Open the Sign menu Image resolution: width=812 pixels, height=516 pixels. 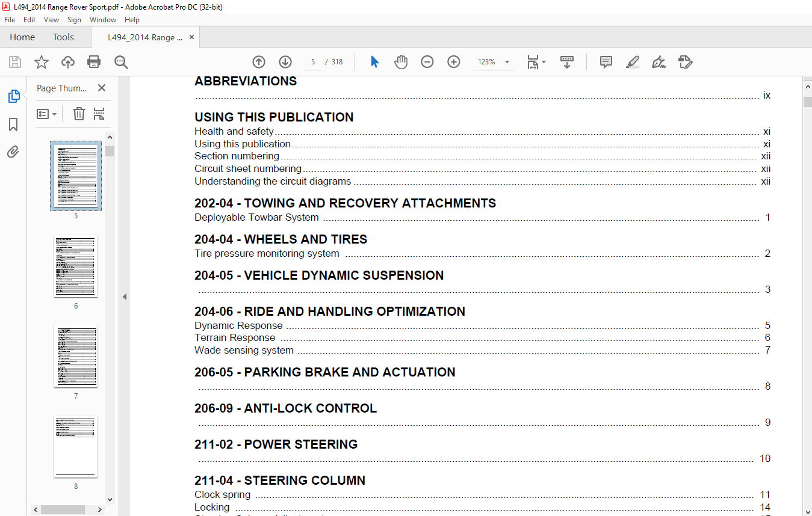click(74, 20)
